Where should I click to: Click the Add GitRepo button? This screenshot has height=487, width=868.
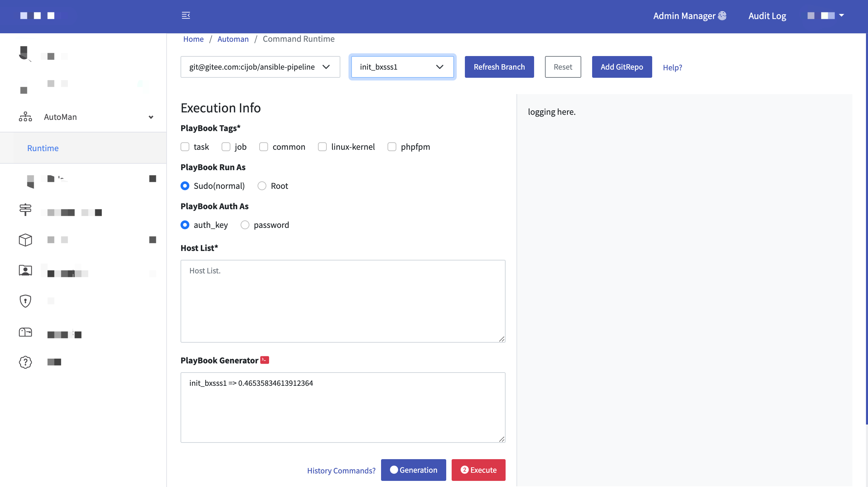click(622, 67)
